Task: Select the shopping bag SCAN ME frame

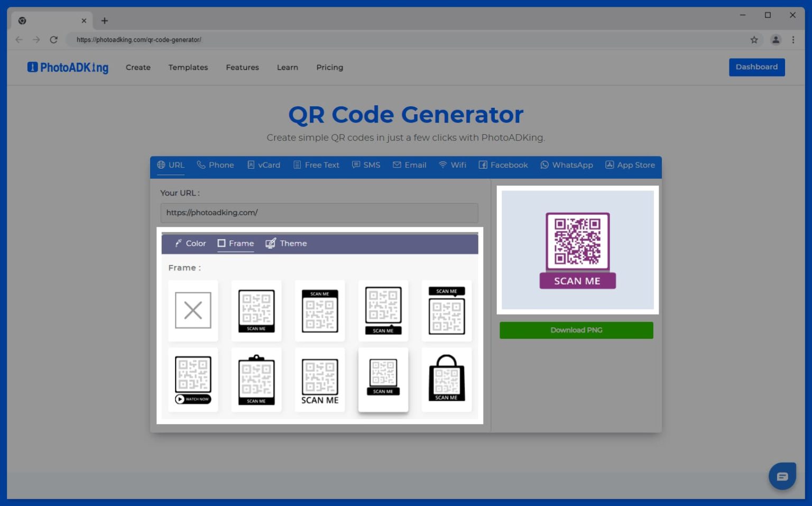Action: pos(447,380)
